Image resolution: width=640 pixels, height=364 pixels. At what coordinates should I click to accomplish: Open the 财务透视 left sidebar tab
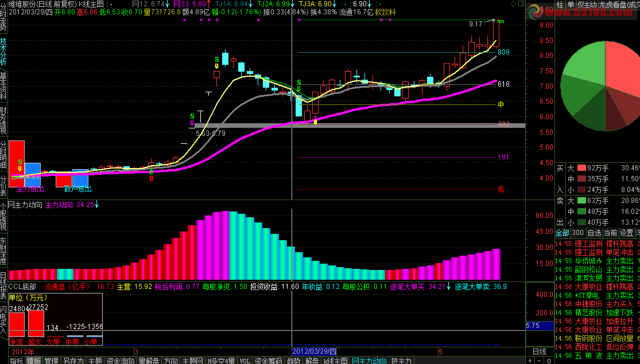tap(3, 120)
